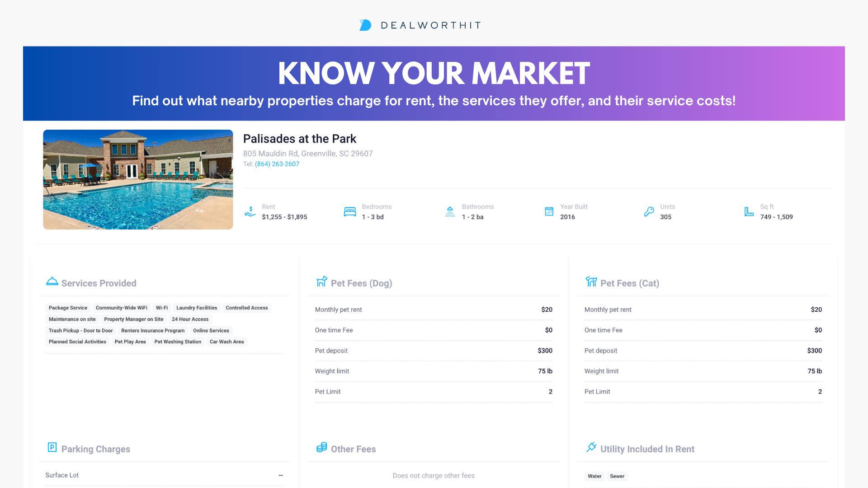Click the Sq ft ruler icon
868x488 pixels.
pos(749,211)
